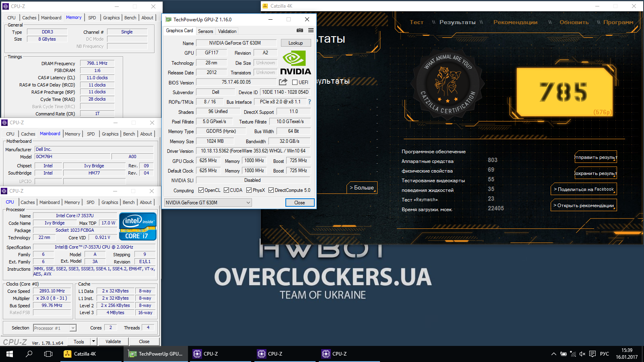The height and width of the screenshot is (362, 644).
Task: Click the Validate button in CPU-Z
Action: (113, 341)
